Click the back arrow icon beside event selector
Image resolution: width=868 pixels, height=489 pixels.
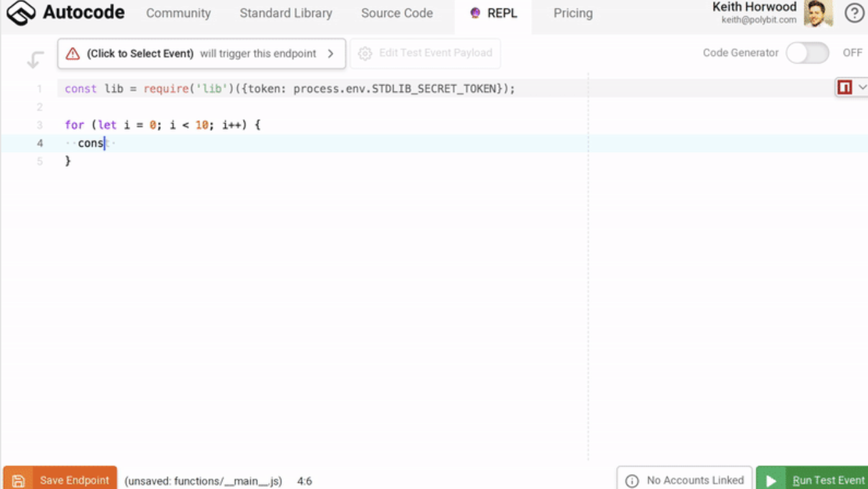point(35,60)
